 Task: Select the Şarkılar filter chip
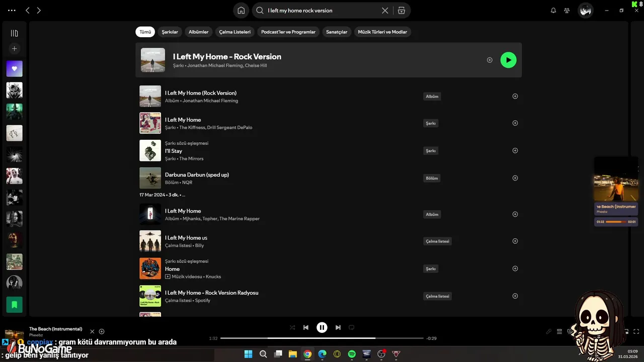coord(170,32)
